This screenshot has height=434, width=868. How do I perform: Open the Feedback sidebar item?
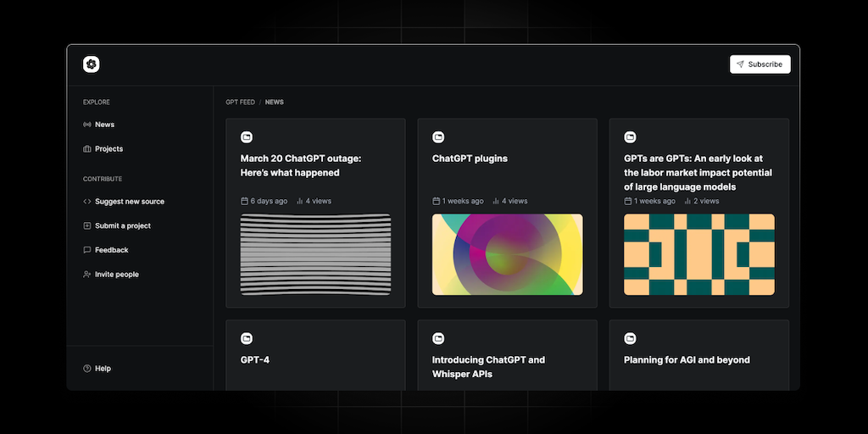111,250
